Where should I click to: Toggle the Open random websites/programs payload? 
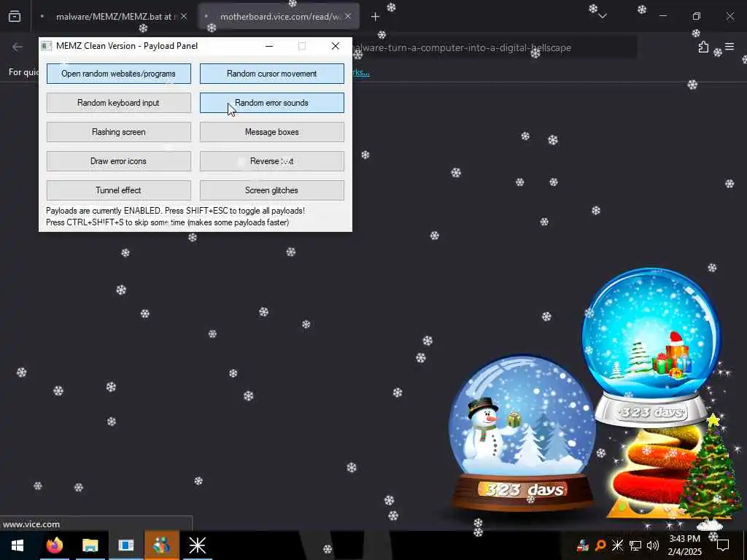(x=119, y=74)
